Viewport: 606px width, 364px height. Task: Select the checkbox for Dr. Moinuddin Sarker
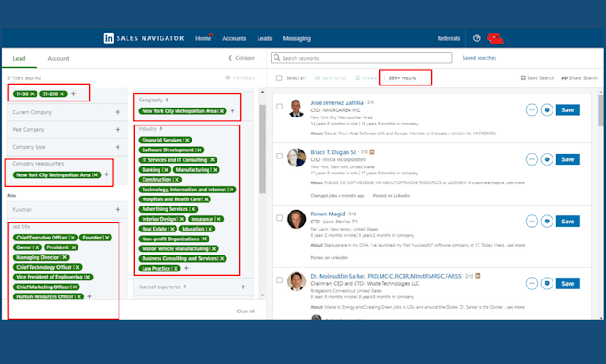pos(279,279)
